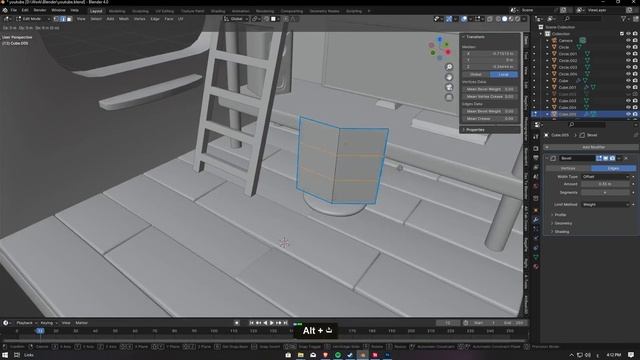This screenshot has height=360, width=640.
Task: Hide Cube.001 in viewport via eye icon
Action: (628, 87)
